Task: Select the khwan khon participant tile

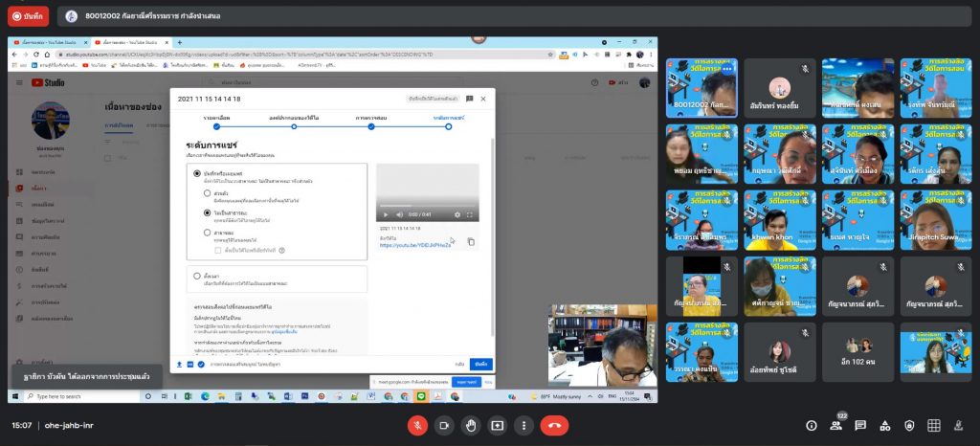Action: tap(779, 220)
